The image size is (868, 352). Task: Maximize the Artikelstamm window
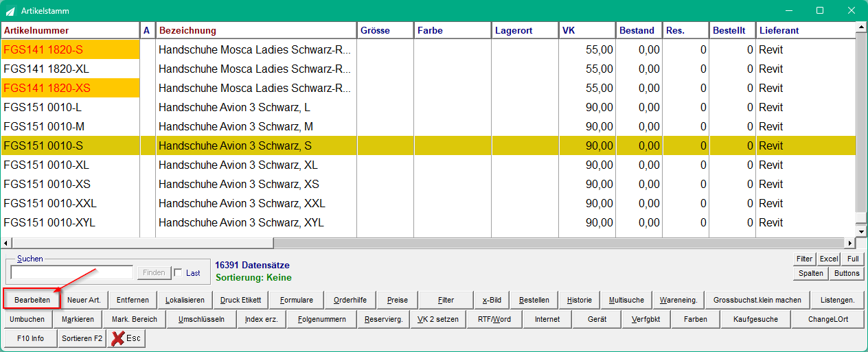pyautogui.click(x=820, y=11)
